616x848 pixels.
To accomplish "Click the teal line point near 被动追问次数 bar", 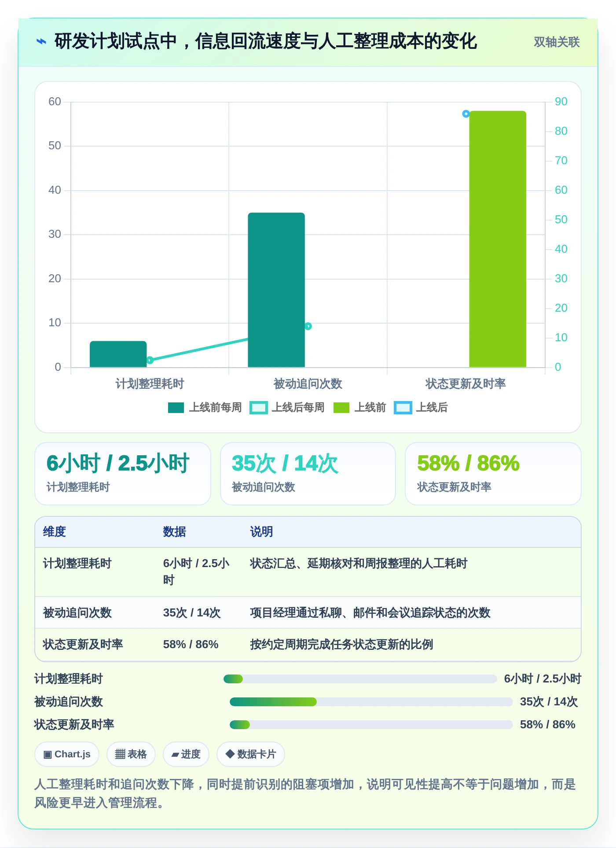I will click(x=308, y=326).
